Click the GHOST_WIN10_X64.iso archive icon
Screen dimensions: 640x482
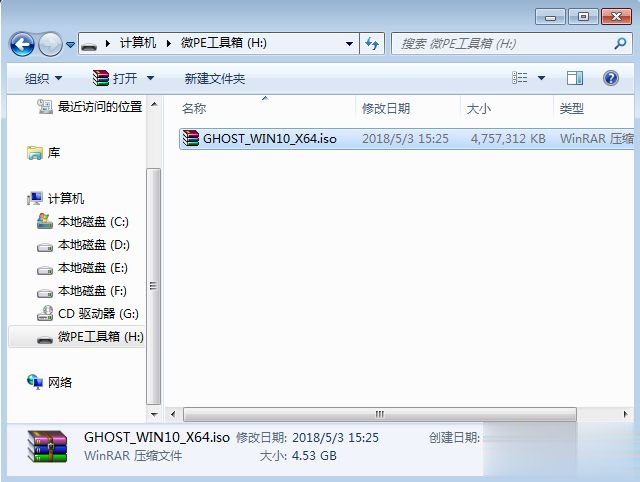click(x=191, y=138)
